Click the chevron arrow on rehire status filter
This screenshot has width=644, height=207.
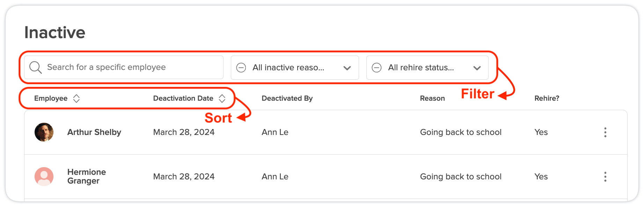click(477, 68)
